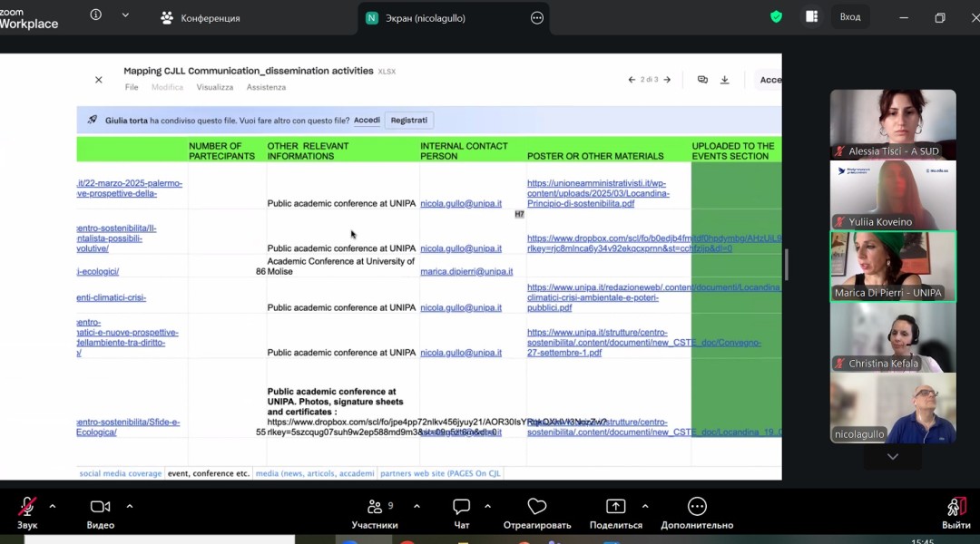The height and width of the screenshot is (544, 980).
Task: Expand more participants chevron under thumbnails
Action: click(893, 457)
